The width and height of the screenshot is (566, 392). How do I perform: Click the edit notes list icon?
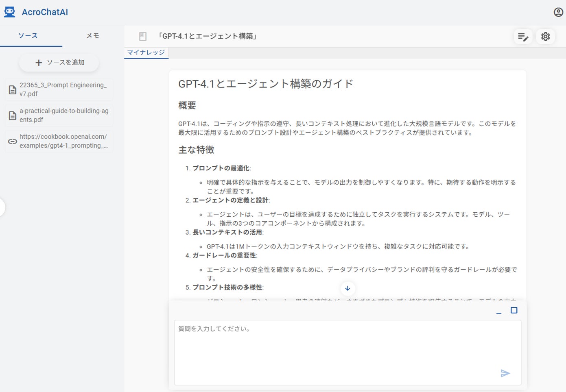tap(523, 37)
